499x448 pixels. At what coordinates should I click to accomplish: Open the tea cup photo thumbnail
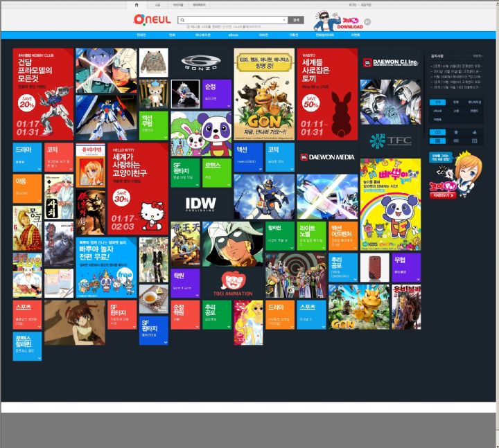(x=154, y=299)
